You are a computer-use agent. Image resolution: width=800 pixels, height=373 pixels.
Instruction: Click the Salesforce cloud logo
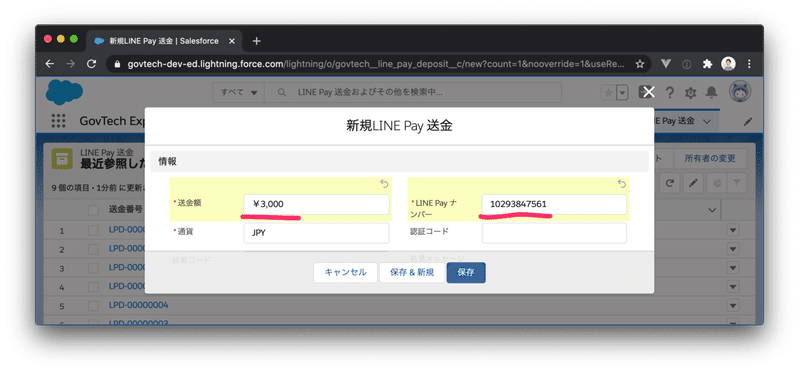coord(64,93)
